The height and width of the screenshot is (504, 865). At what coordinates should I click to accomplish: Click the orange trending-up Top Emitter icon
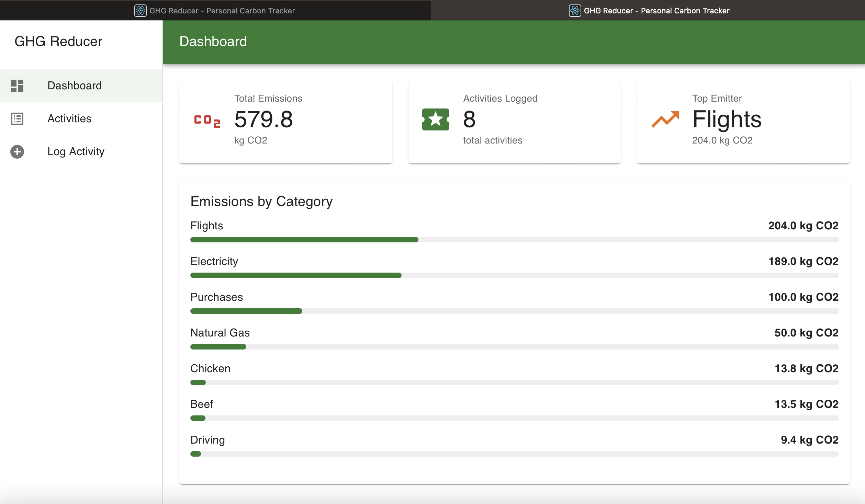[665, 119]
